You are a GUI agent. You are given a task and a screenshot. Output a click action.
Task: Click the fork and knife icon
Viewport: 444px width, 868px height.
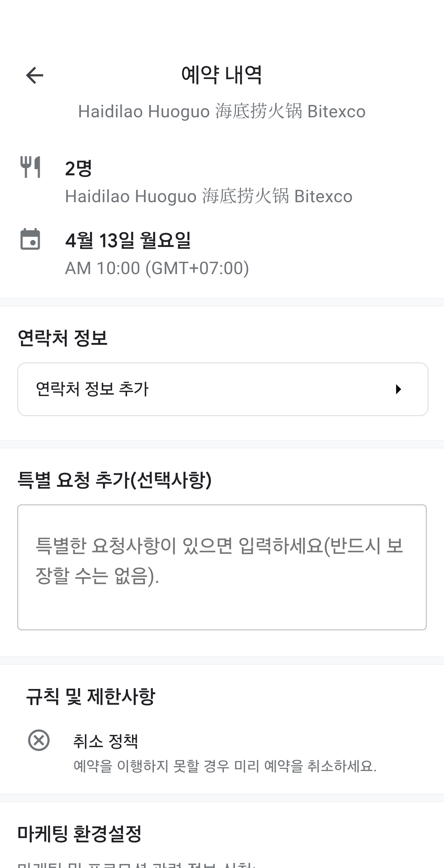coord(30,167)
